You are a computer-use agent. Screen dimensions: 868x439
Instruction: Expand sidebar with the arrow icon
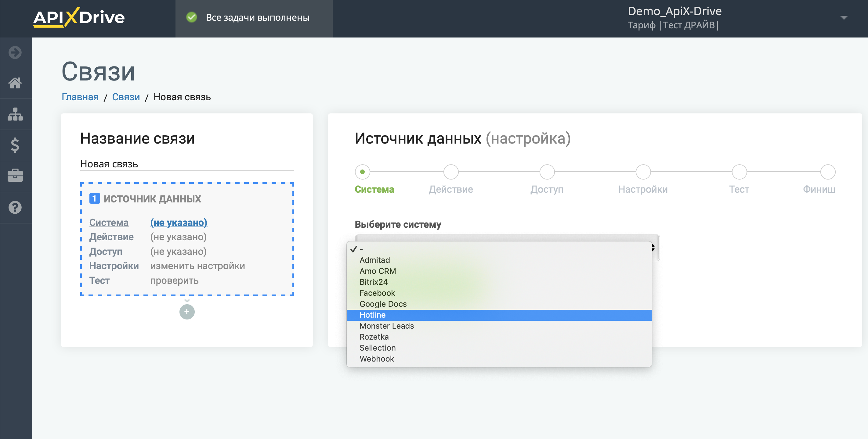(x=15, y=52)
